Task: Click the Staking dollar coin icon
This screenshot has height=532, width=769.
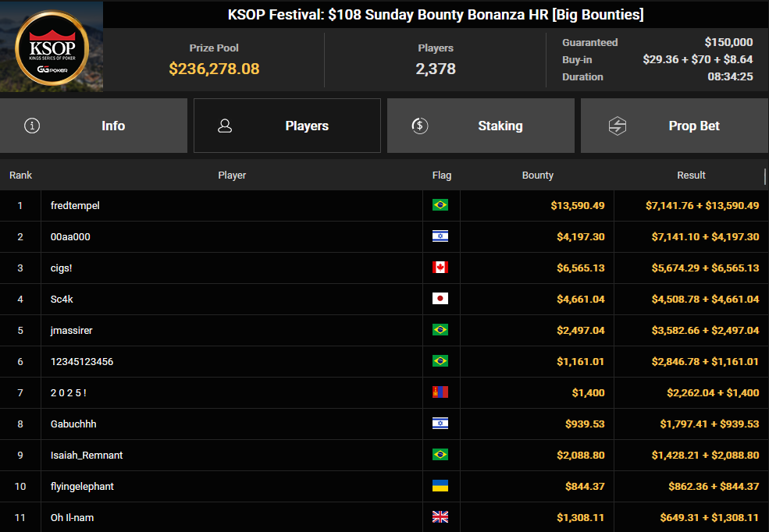Action: (x=420, y=126)
